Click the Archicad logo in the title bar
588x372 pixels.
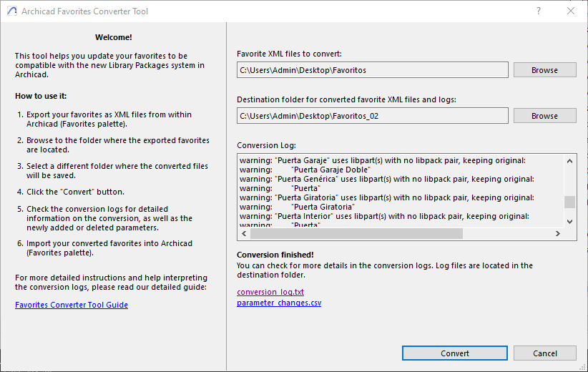pyautogui.click(x=11, y=11)
